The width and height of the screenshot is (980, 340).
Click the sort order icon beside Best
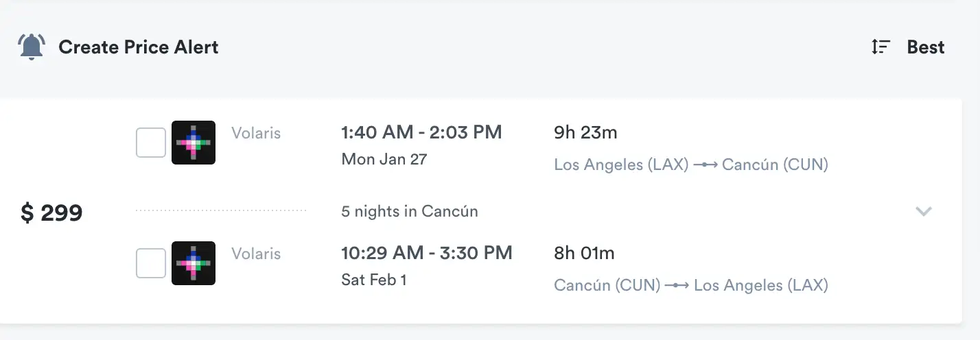[880, 47]
